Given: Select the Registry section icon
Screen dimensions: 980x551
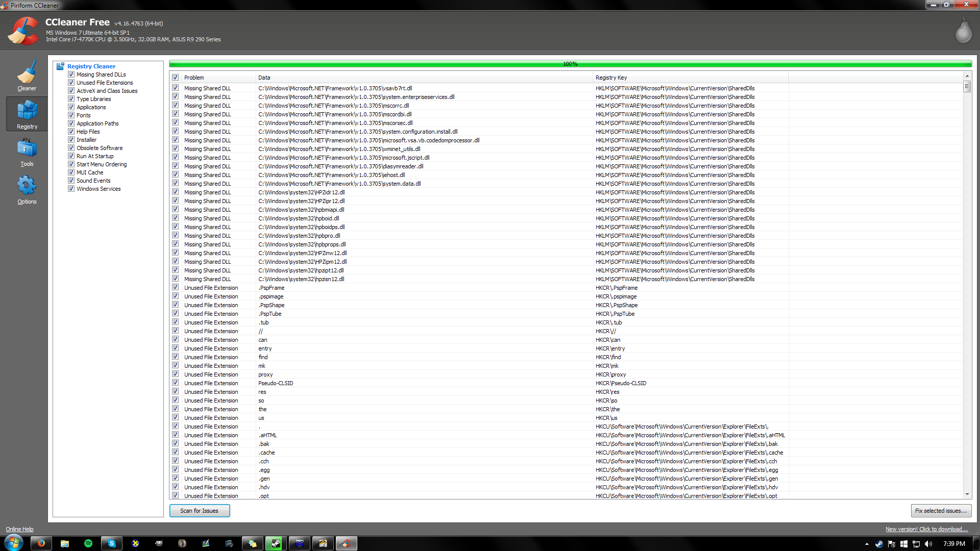Looking at the screenshot, I should click(x=27, y=114).
